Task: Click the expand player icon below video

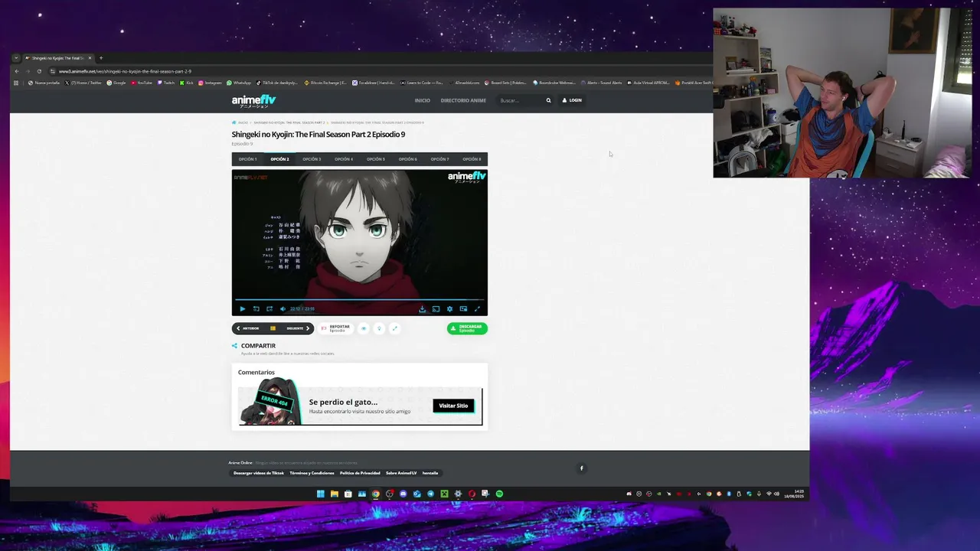Action: (394, 328)
